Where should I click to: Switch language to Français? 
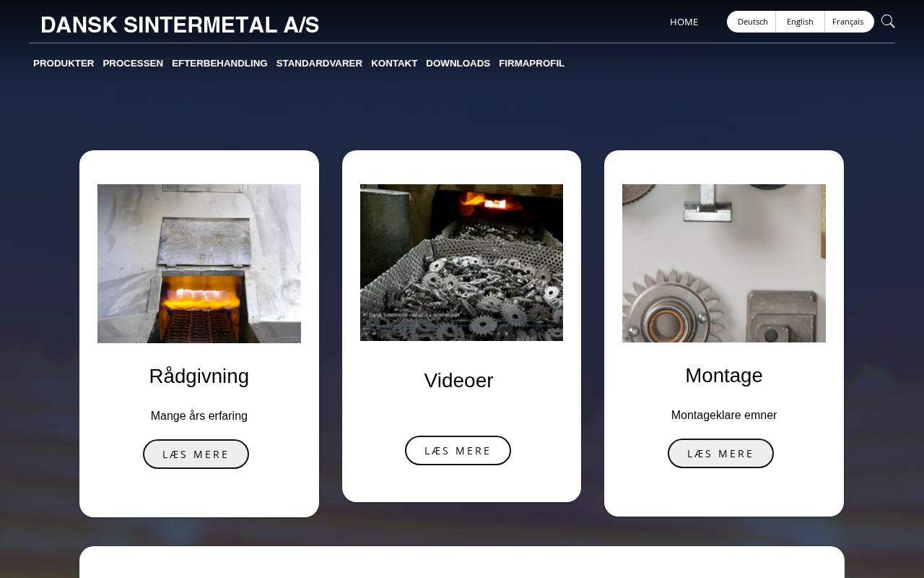coord(848,22)
